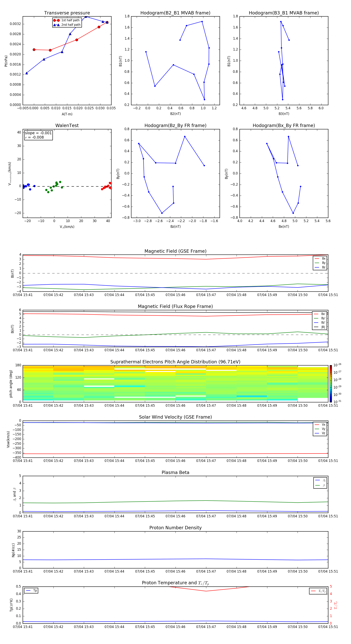Image resolution: width=351 pixels, height=644 pixels.
Task: Click the Te/Tp legend box with red line
Action: coord(318,591)
